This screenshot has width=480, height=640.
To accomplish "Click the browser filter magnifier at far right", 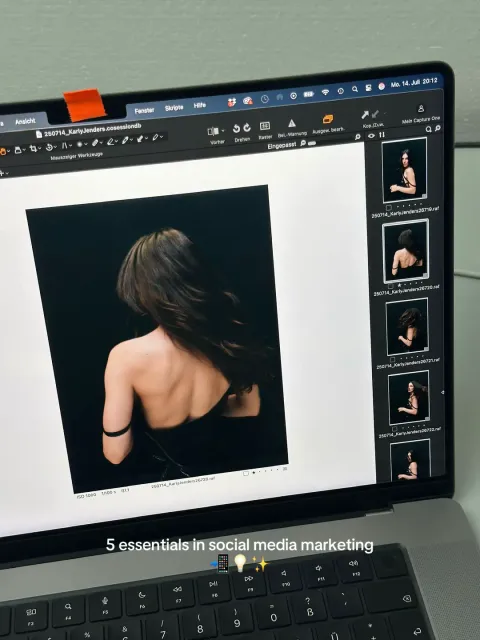I will click(x=438, y=128).
